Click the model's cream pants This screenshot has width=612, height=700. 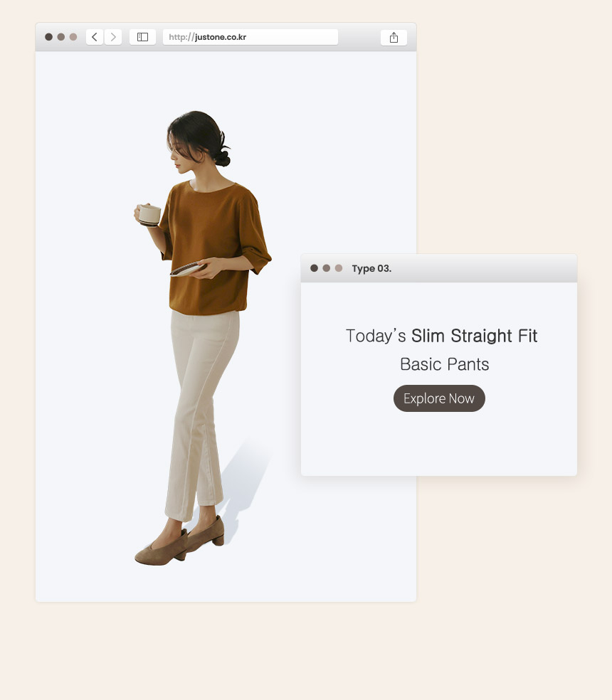200,410
